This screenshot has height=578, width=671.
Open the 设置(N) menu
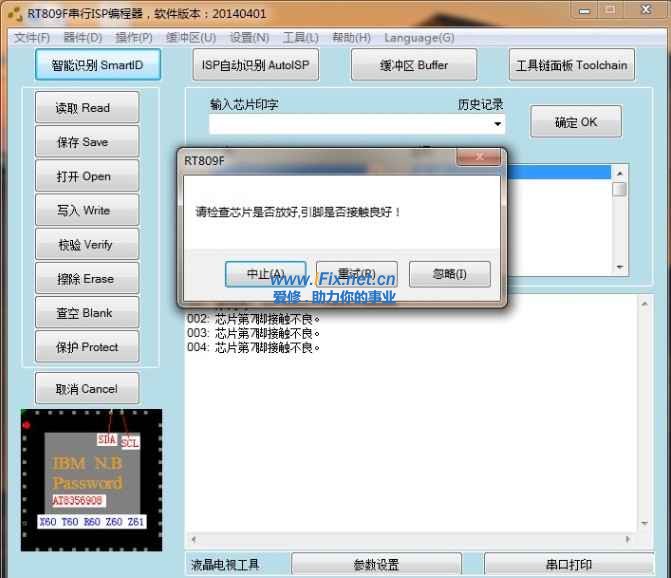(249, 38)
